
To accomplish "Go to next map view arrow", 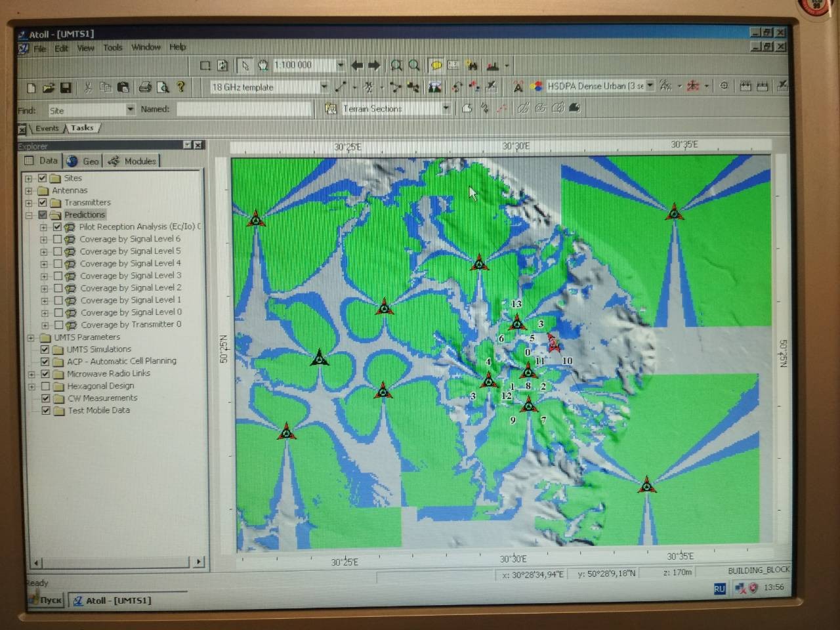I will pyautogui.click(x=374, y=65).
